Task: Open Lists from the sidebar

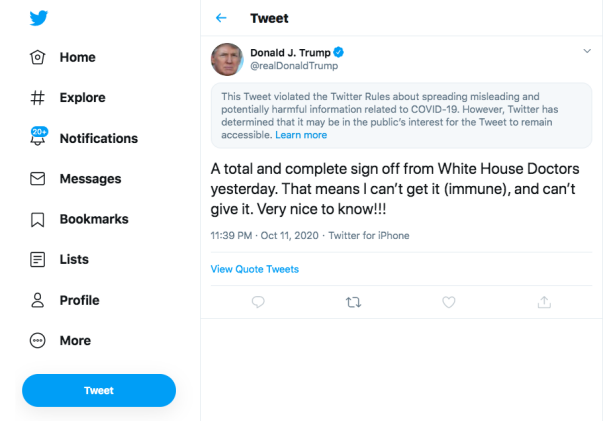Action: tap(73, 259)
